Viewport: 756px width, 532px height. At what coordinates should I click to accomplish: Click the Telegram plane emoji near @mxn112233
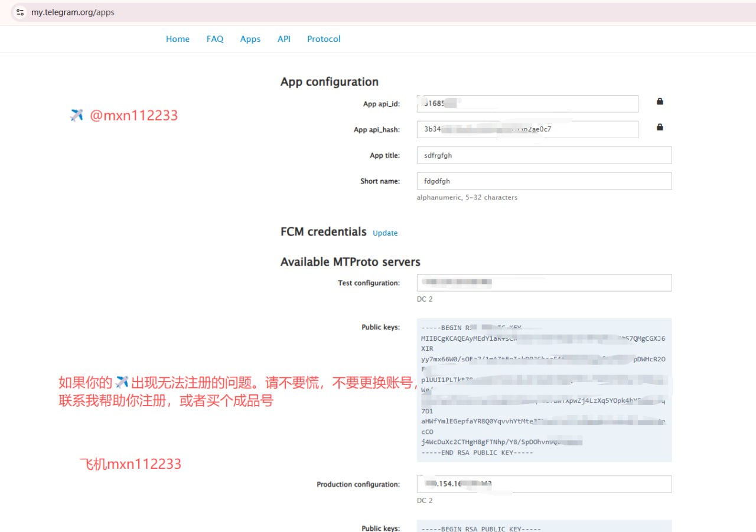point(77,115)
